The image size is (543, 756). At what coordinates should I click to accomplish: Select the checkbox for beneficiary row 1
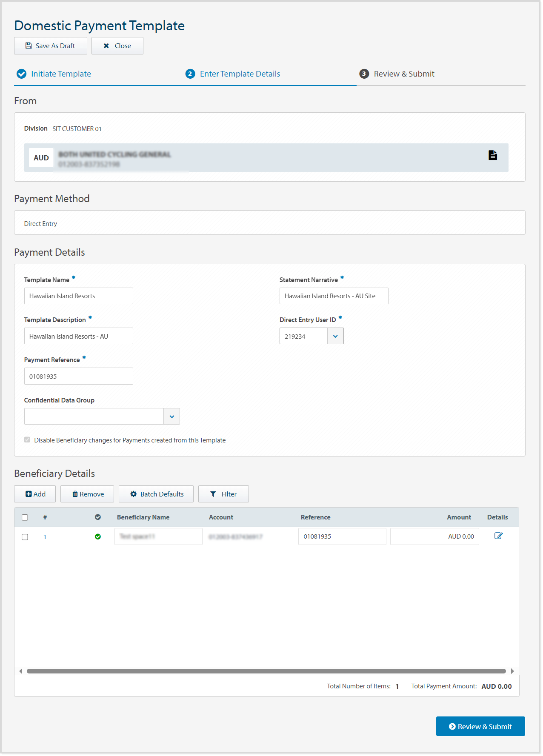click(25, 537)
